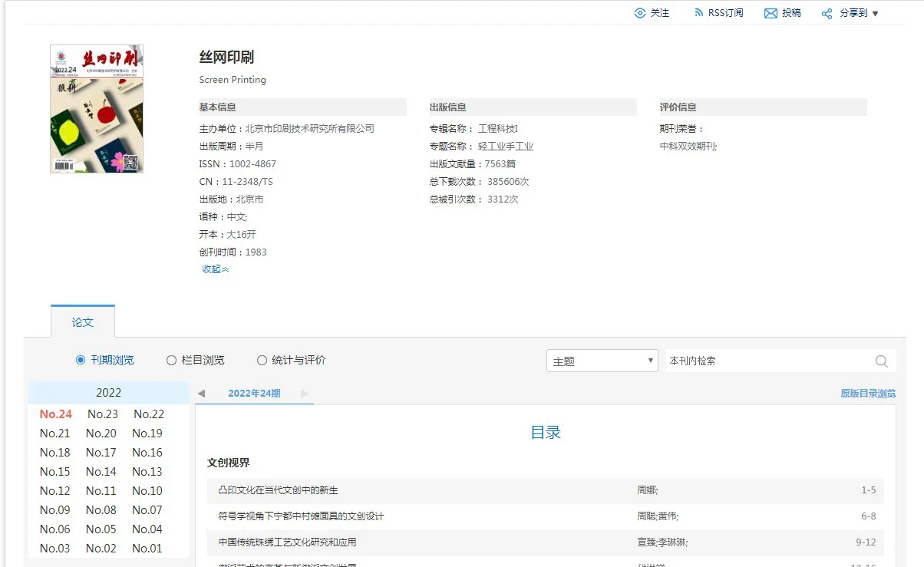924x567 pixels.
Task: Click the 轻工业手工业 topic link
Action: (x=504, y=146)
